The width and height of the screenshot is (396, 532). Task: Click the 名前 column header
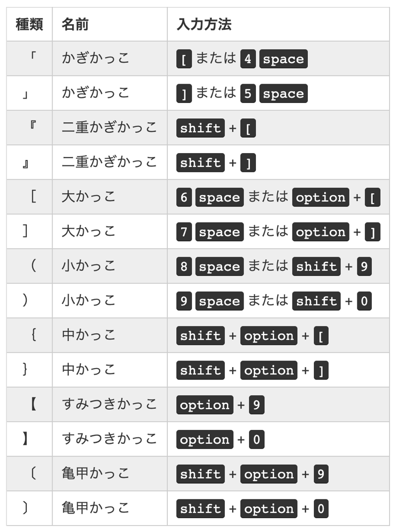coord(75,24)
